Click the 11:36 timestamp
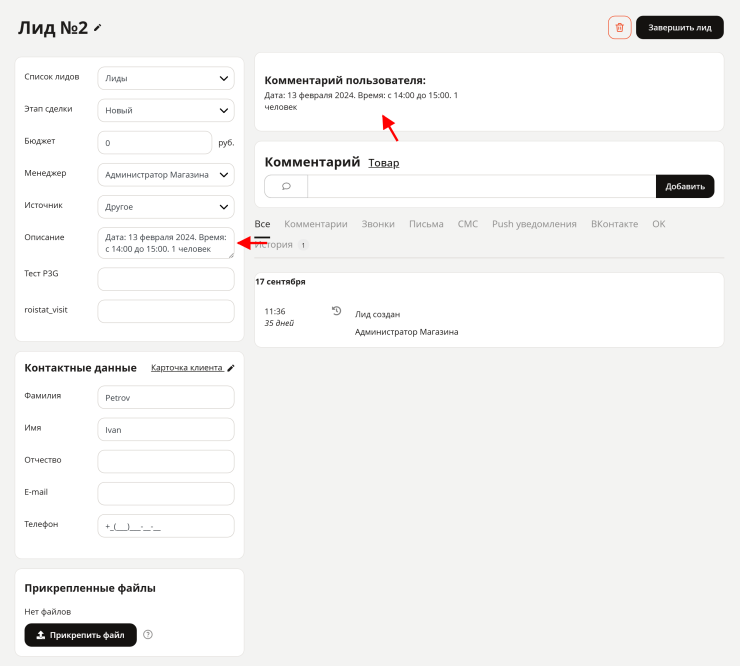740x666 pixels. click(275, 312)
